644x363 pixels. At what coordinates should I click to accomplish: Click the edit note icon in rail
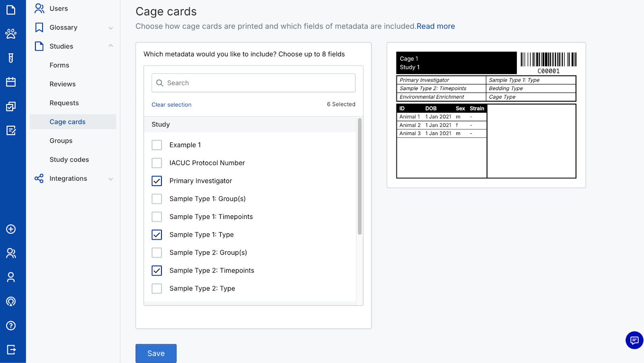pyautogui.click(x=11, y=130)
